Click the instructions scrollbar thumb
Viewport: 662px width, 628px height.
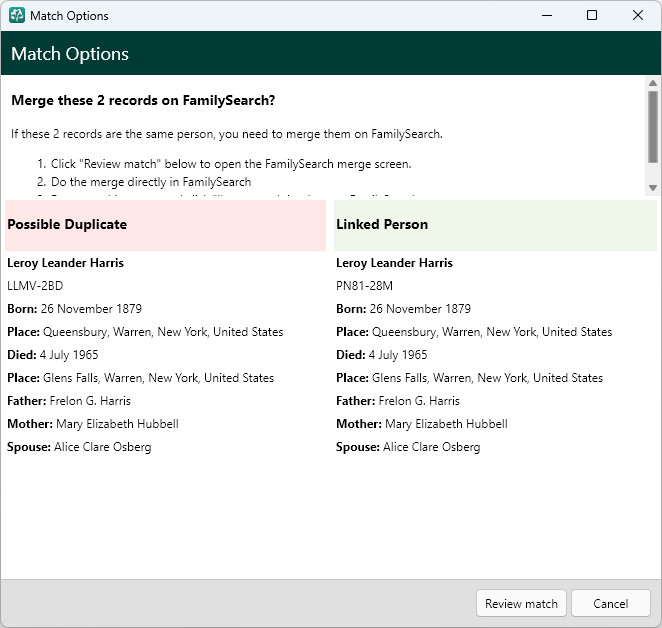point(653,127)
